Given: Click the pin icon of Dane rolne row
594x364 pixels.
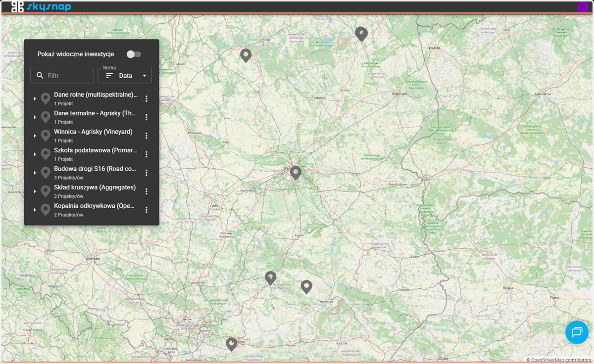Looking at the screenshot, I should [x=46, y=99].
